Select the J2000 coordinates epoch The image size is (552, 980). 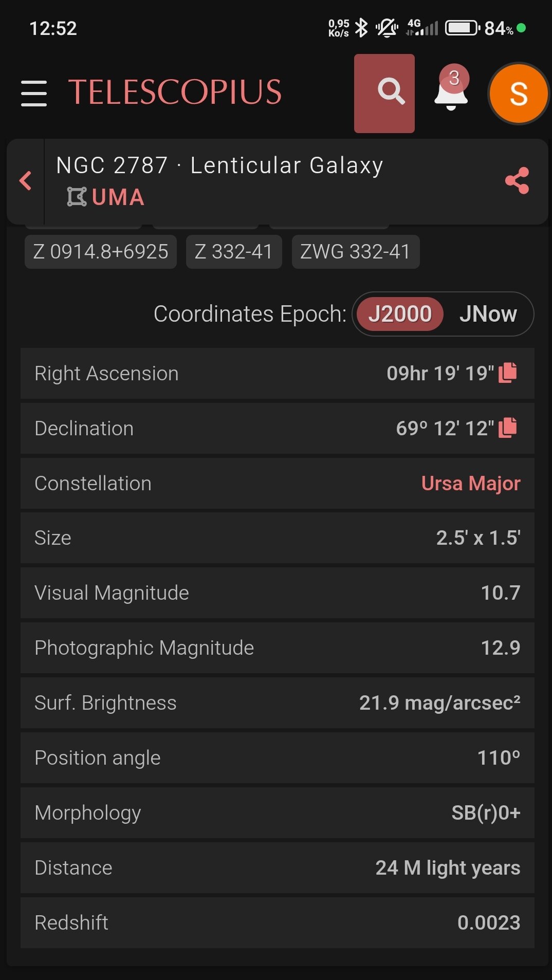tap(400, 314)
